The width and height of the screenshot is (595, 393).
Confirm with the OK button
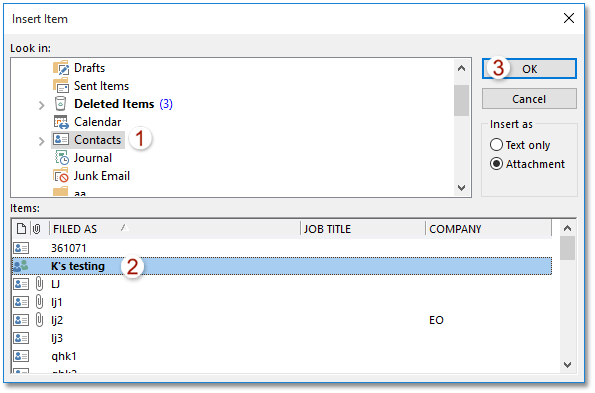click(529, 69)
